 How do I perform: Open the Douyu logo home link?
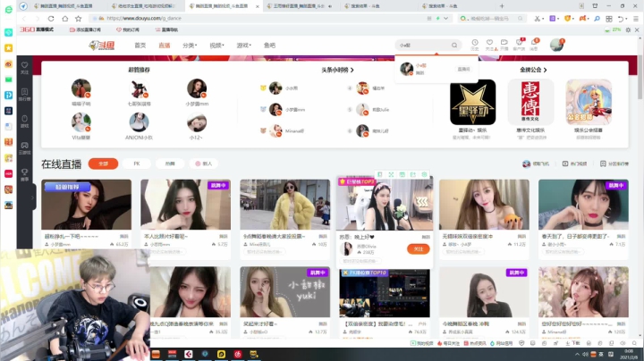coord(102,45)
